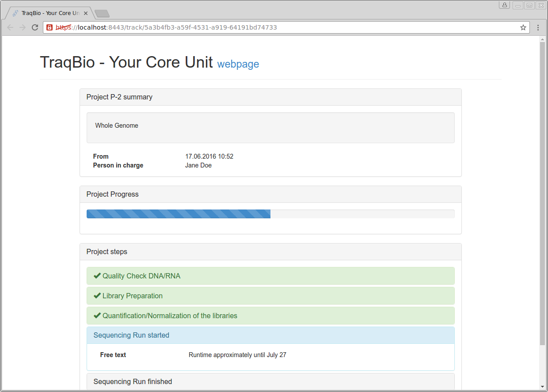Select Quantification/Normalization of the libraries step
The image size is (548, 392).
point(270,316)
